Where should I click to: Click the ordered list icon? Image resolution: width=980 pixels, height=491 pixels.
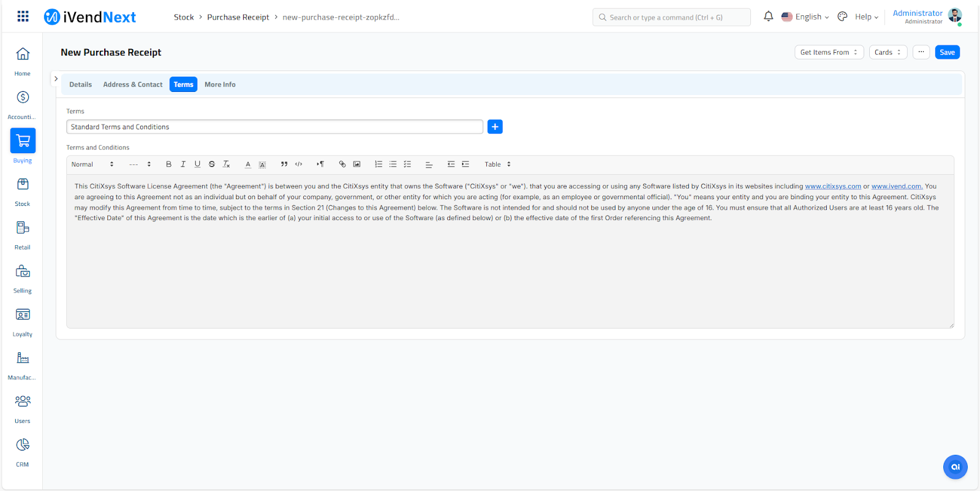379,164
